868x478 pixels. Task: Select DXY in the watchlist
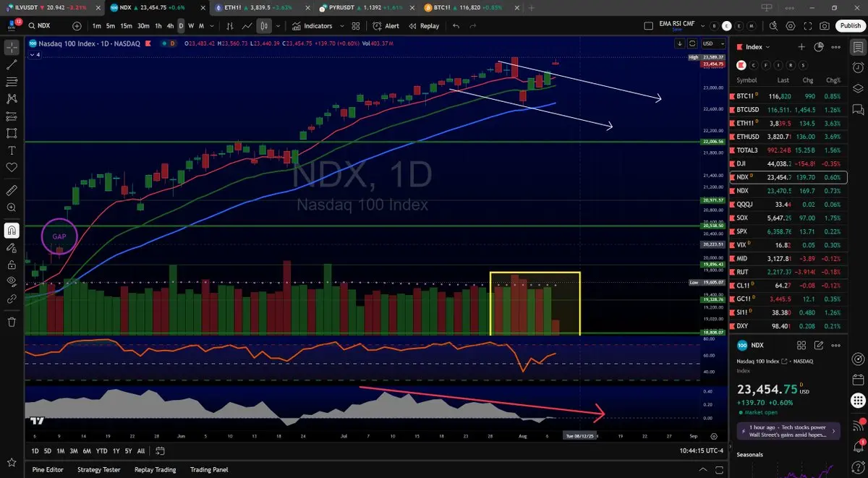click(x=790, y=326)
